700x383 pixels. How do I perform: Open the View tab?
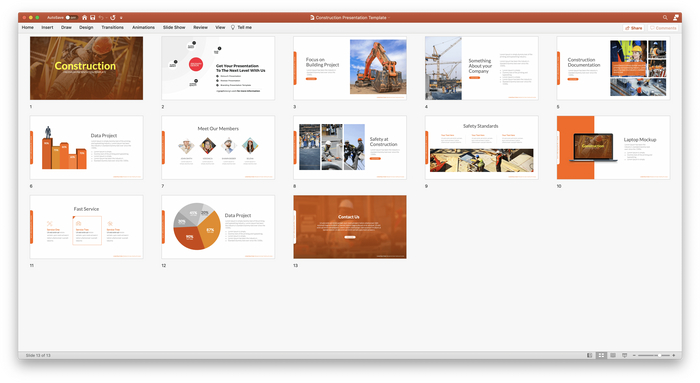220,27
